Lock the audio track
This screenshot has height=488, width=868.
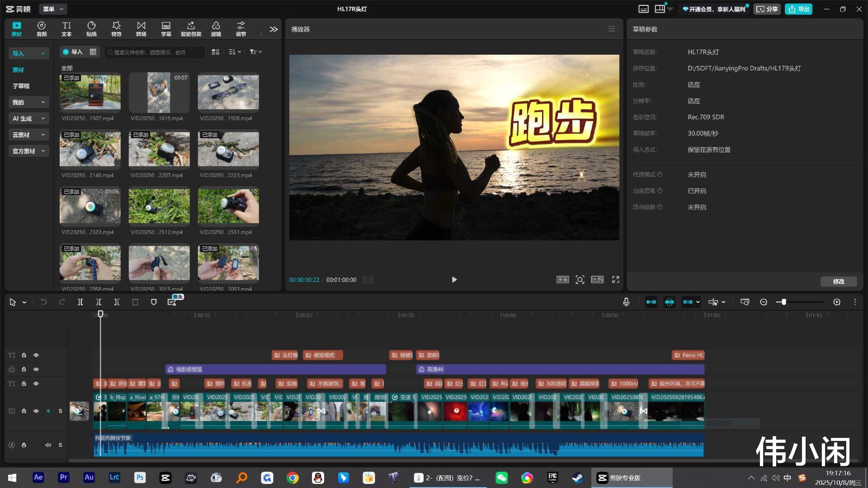pyautogui.click(x=24, y=445)
